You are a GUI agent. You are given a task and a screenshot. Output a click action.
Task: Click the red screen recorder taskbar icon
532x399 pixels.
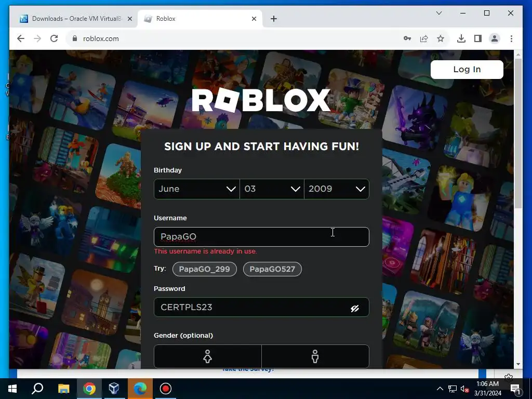(166, 389)
